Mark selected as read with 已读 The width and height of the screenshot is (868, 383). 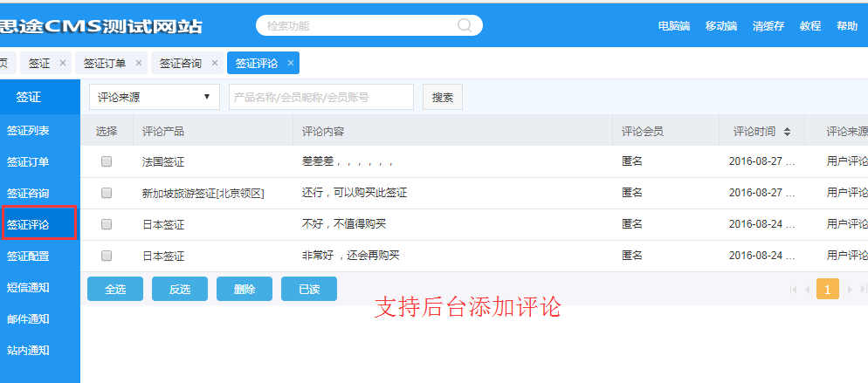click(x=308, y=290)
